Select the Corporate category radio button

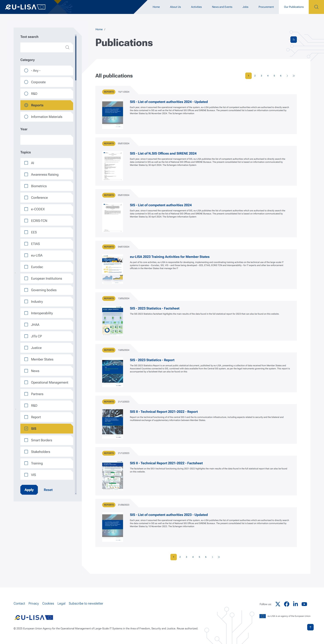click(26, 82)
